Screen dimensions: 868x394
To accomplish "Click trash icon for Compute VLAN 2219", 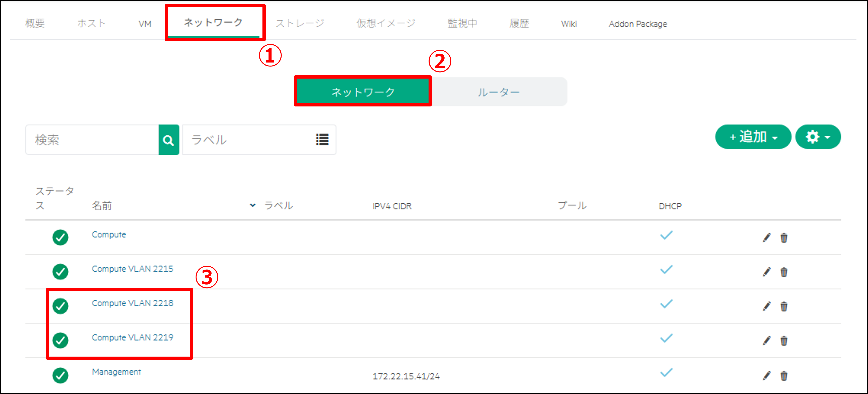I will tap(784, 341).
